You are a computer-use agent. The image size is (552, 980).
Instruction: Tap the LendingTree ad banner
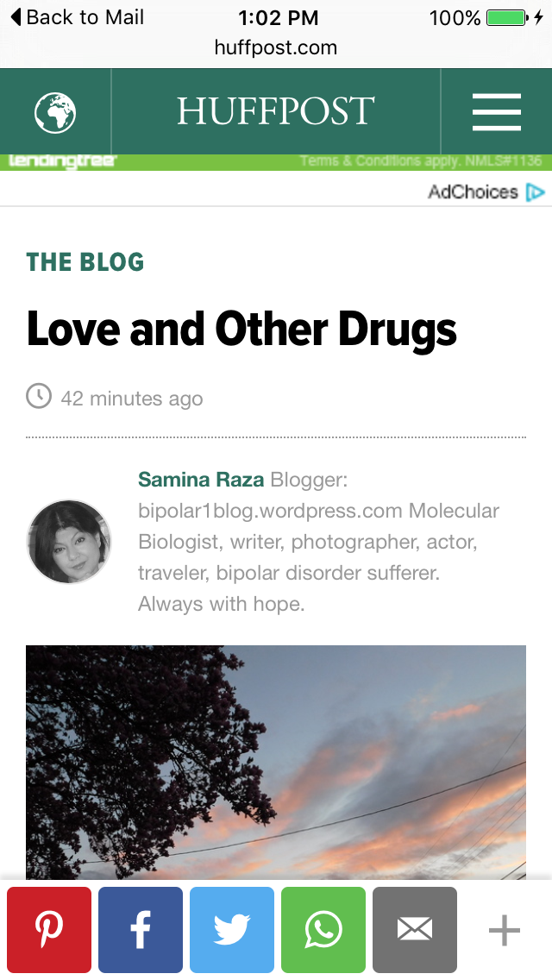[276, 161]
